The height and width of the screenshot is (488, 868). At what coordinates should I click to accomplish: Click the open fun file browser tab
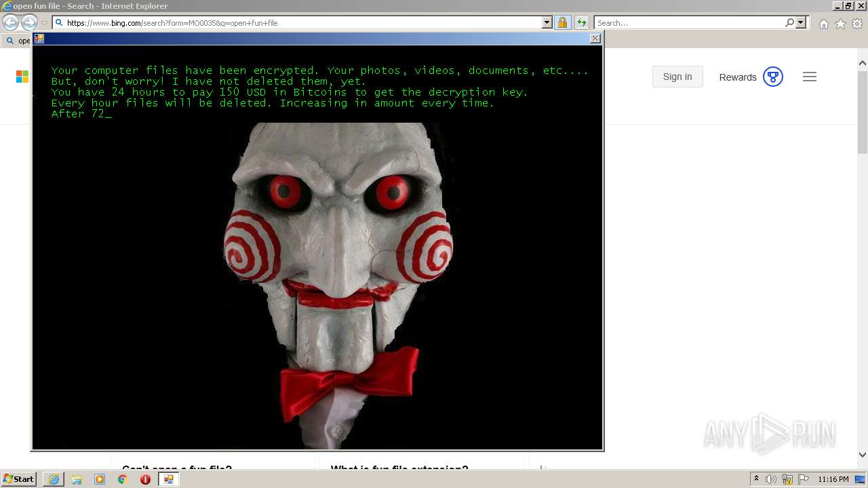point(18,41)
